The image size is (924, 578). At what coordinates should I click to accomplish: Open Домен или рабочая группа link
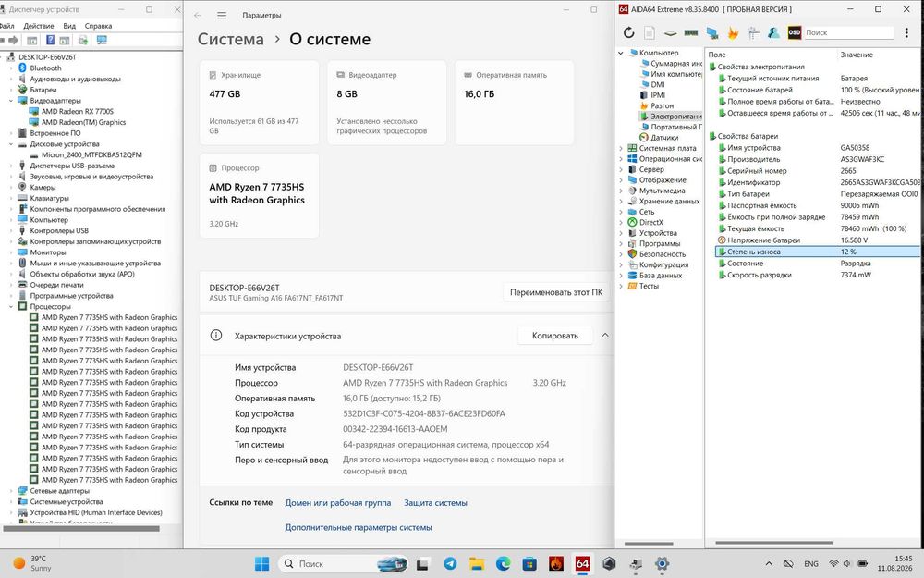337,503
